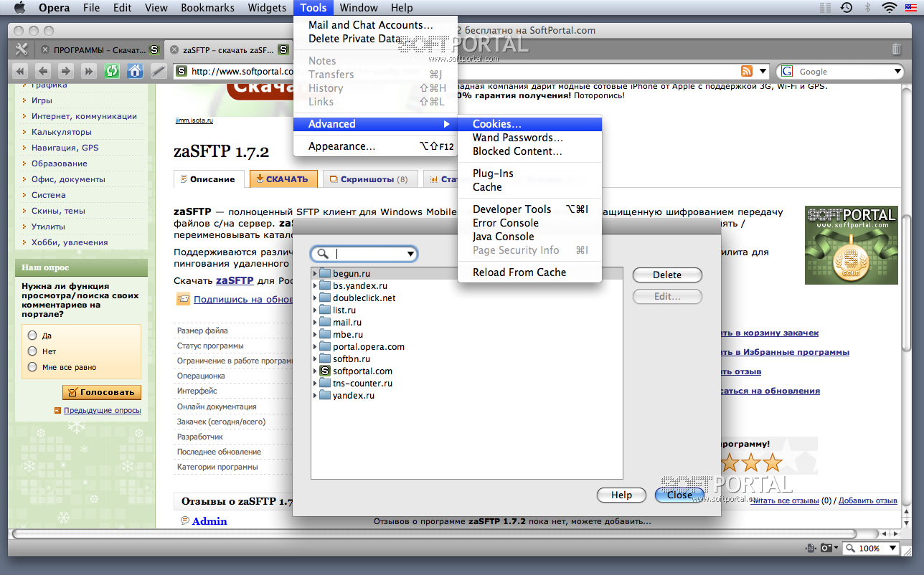Viewport: 924px width, 575px height.
Task: Open the US flag input menu
Action: coord(911,8)
